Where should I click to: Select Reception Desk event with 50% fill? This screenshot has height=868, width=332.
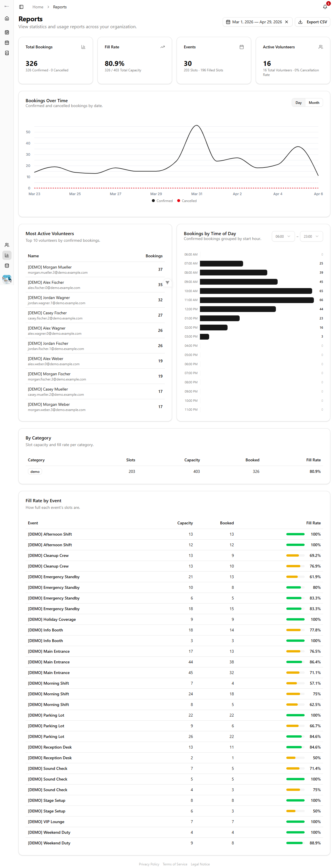pos(174,758)
